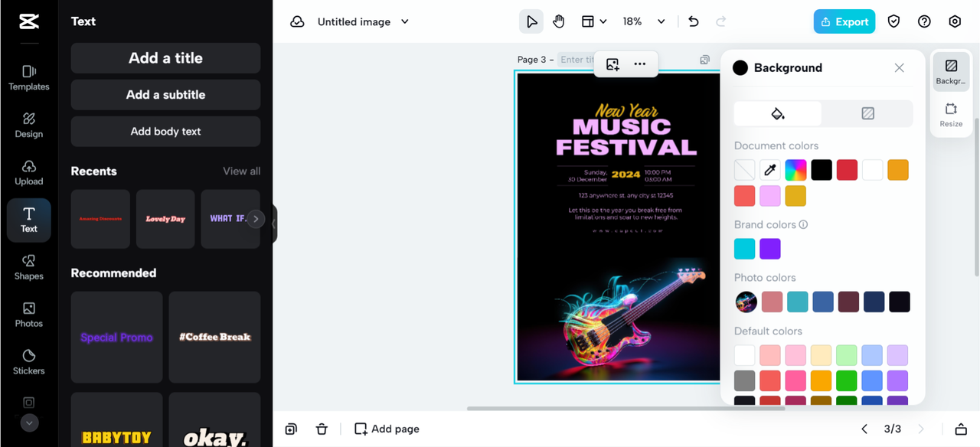Click the CapCut logo icon

(x=29, y=21)
